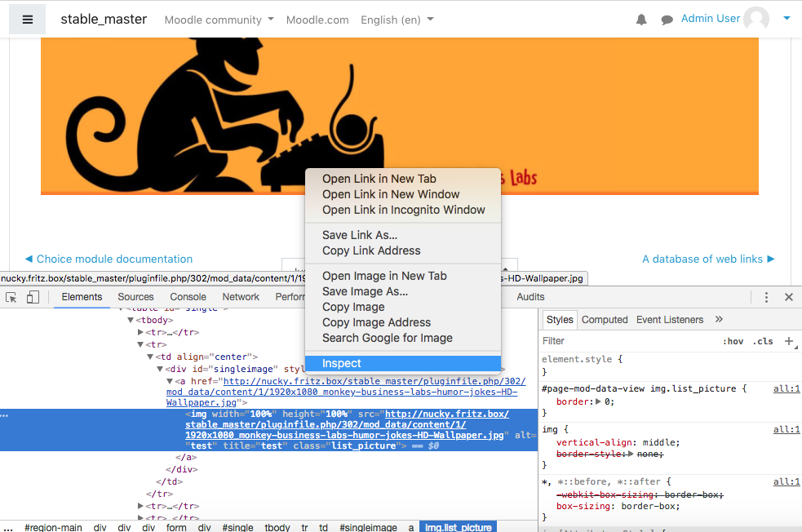Close the DevTools panel

(x=789, y=297)
